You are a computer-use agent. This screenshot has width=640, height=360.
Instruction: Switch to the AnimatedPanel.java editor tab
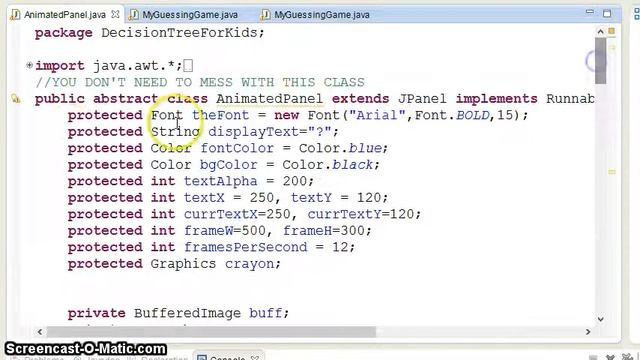pyautogui.click(x=64, y=15)
